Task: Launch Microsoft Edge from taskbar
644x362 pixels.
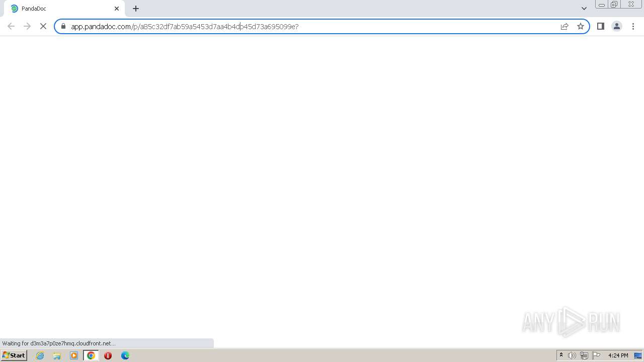Action: (x=125, y=355)
